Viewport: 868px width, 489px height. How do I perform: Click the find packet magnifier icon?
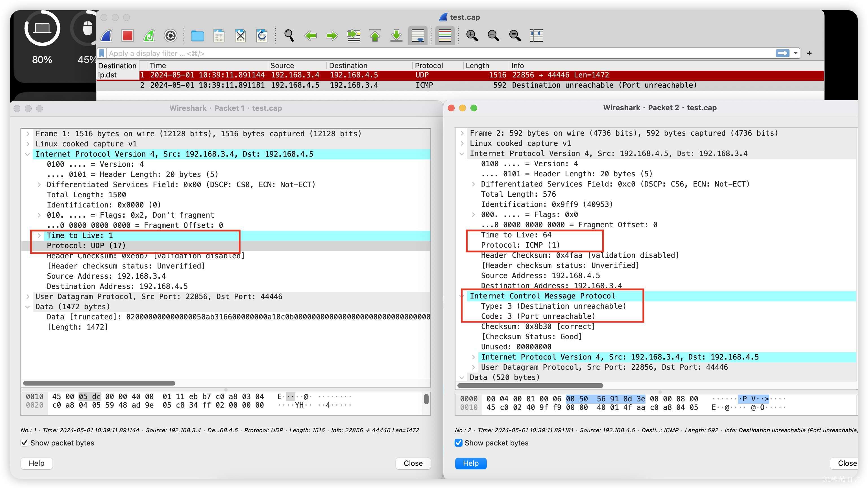(x=289, y=35)
